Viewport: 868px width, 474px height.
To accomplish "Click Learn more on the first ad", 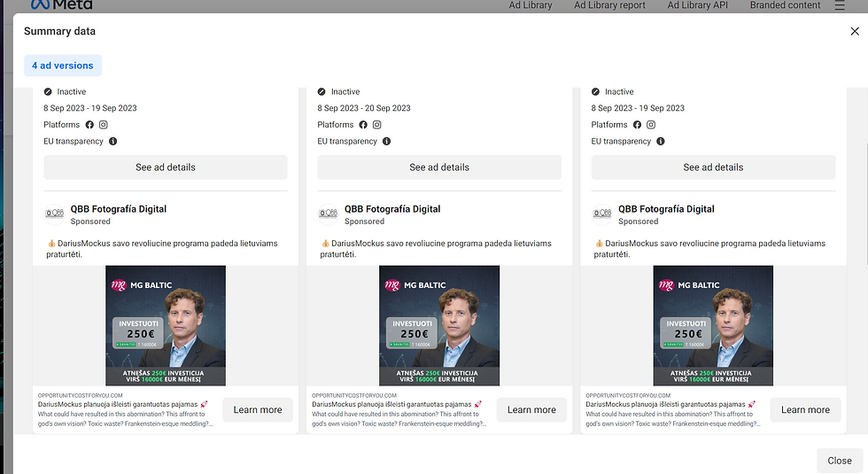I will coord(258,409).
